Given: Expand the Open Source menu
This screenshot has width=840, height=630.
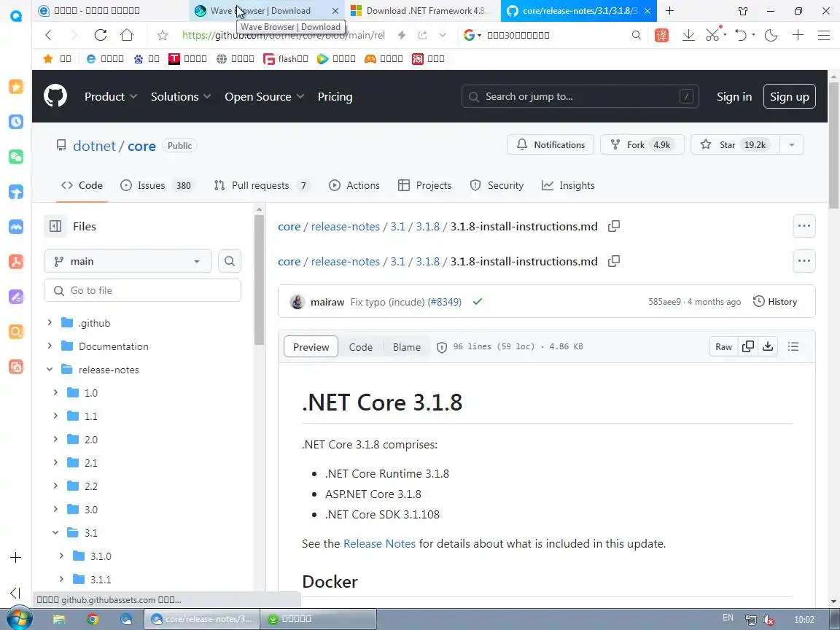Looking at the screenshot, I should (265, 96).
